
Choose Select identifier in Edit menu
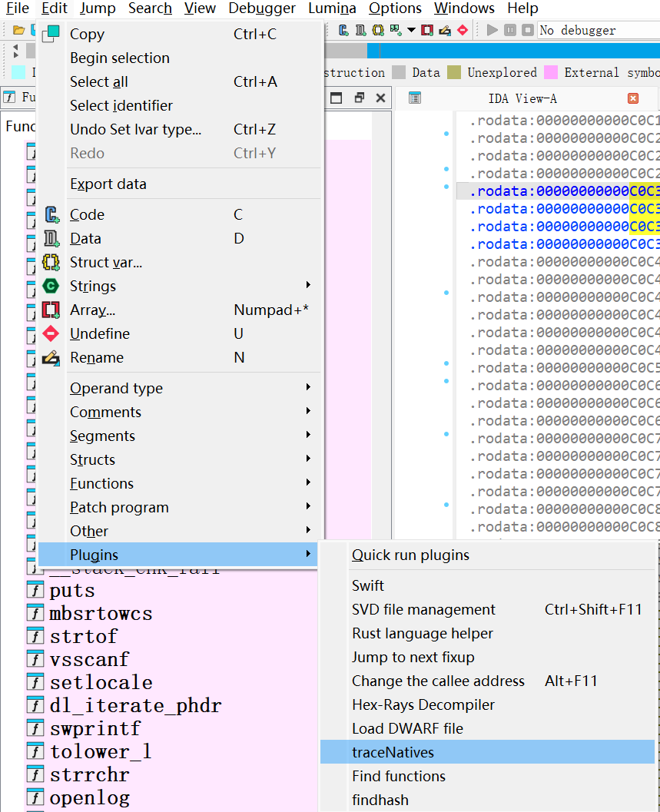181,105
